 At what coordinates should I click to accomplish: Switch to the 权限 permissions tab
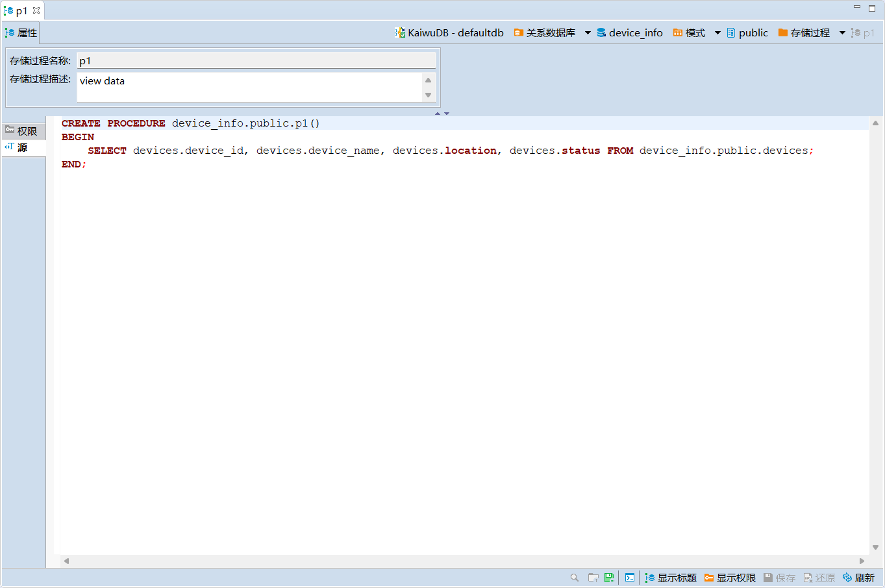point(22,131)
